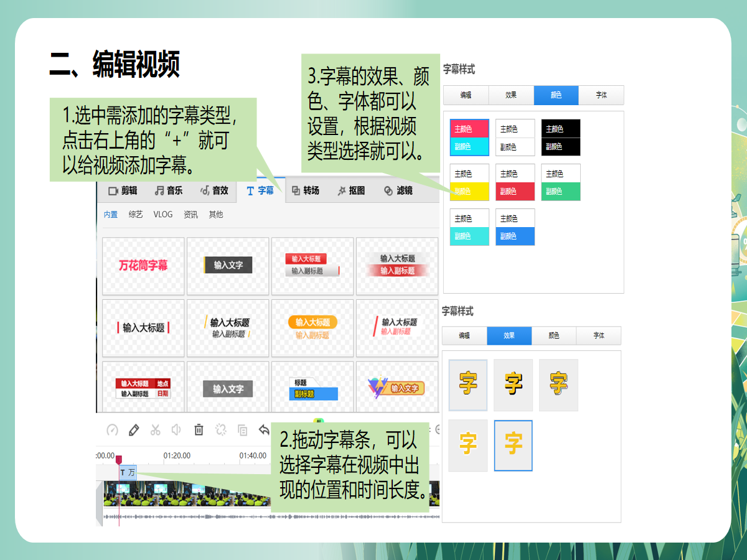Viewport: 747px width, 560px height.
Task: Click the dashed-circle detach icon
Action: pos(220,430)
